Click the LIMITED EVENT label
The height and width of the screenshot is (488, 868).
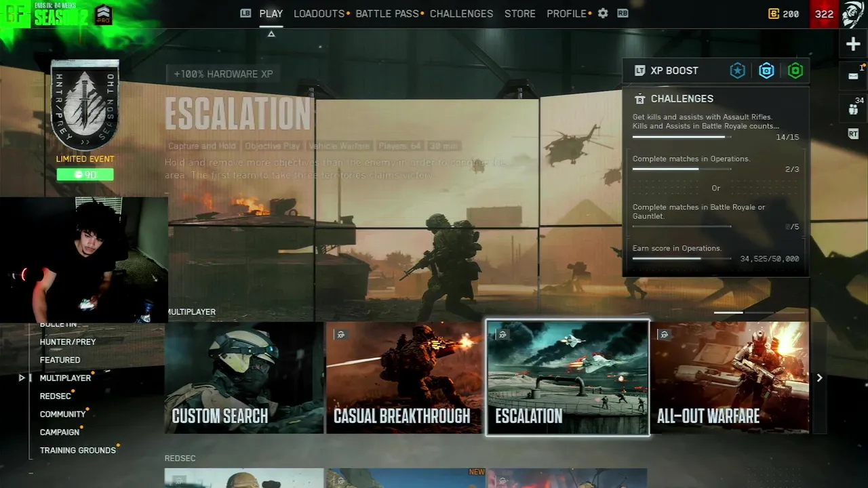[85, 159]
